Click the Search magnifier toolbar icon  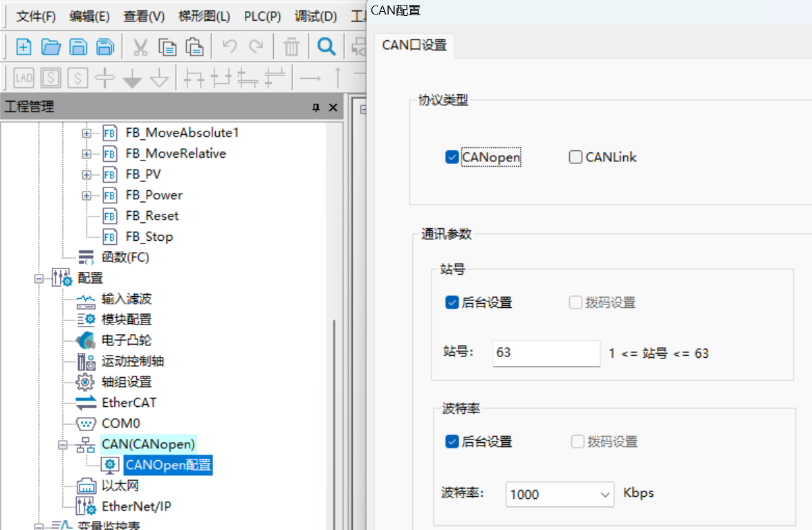326,46
